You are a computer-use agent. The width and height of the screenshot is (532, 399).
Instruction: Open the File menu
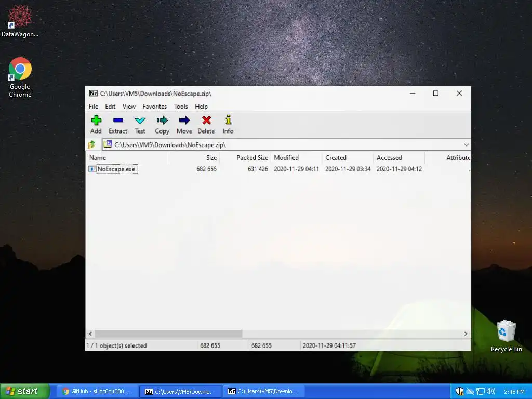click(x=94, y=107)
